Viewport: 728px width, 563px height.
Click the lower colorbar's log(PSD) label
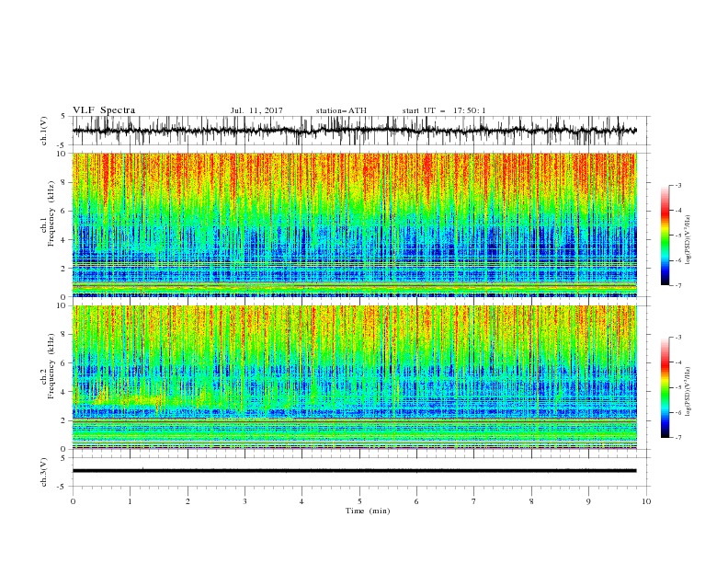[x=688, y=392]
